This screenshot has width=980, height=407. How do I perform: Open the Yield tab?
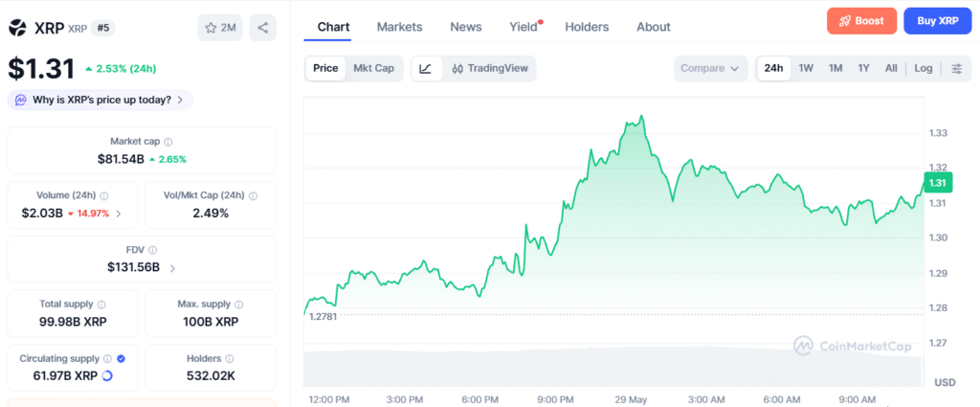(523, 27)
